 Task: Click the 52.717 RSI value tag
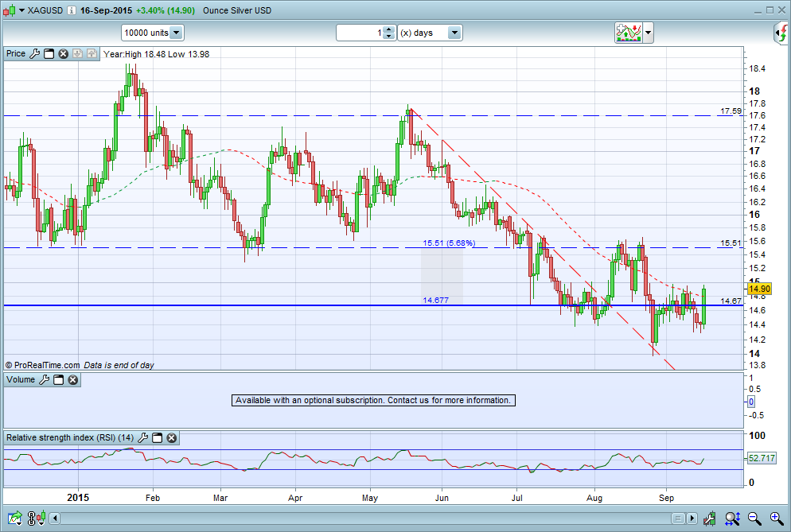coord(762,458)
